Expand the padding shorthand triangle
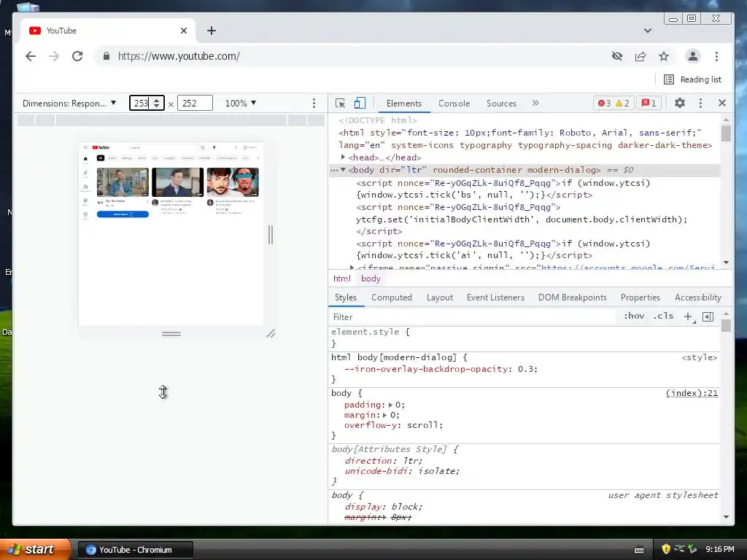Screen dimensions: 747x560 pyautogui.click(x=390, y=405)
